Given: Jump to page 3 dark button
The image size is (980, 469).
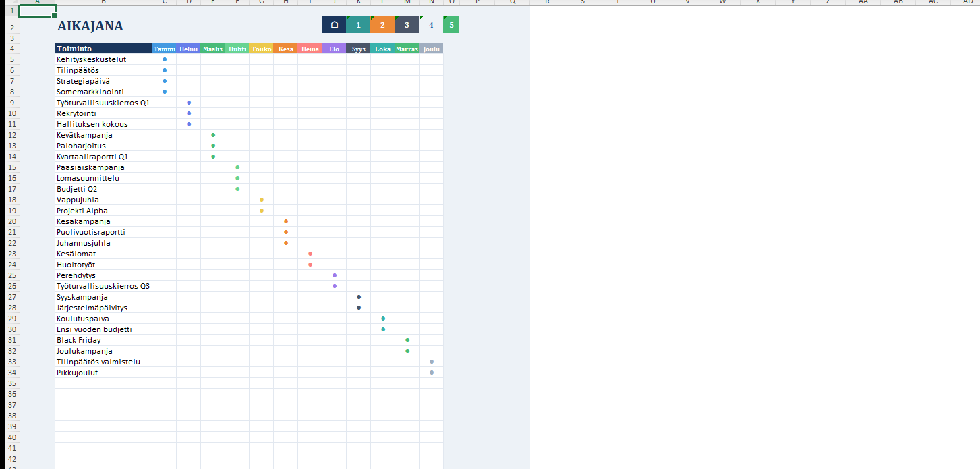Looking at the screenshot, I should 407,25.
